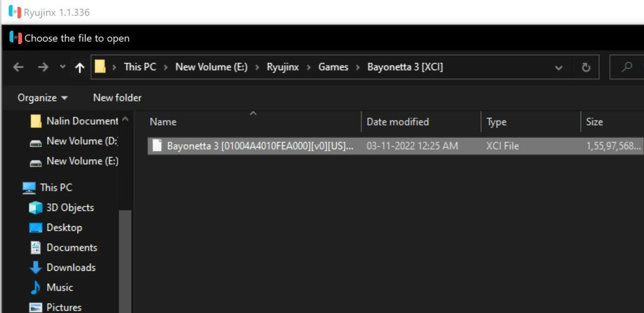Refresh the current folder view

pos(586,67)
